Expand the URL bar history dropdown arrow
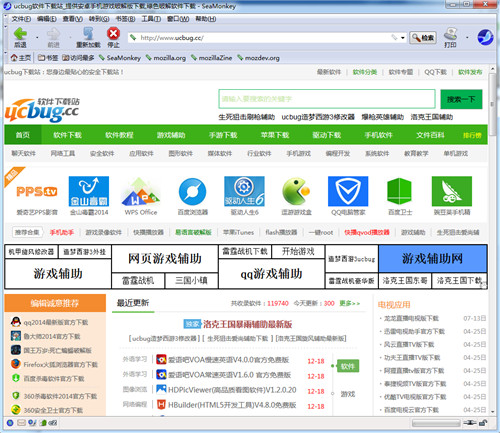This screenshot has height=433, width=500. [x=403, y=38]
